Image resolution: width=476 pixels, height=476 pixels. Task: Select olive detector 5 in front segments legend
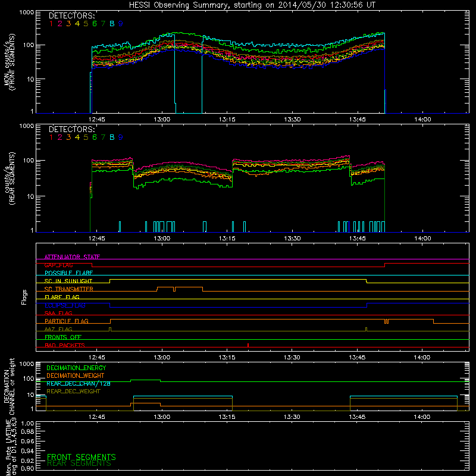pos(86,24)
